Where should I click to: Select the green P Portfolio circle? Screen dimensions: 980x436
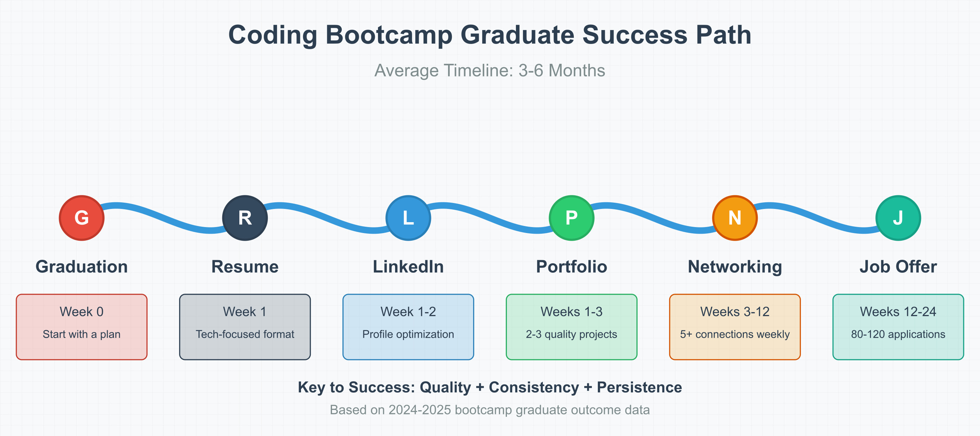tap(571, 218)
